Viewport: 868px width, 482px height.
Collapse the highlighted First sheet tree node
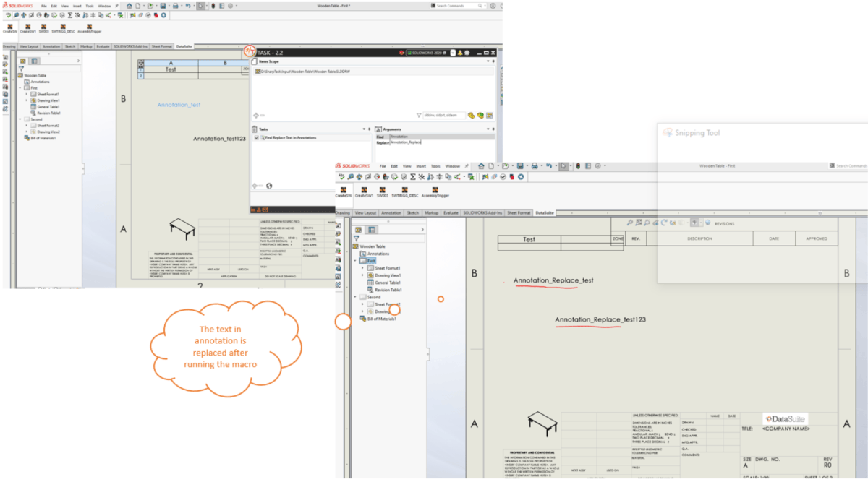[354, 261]
